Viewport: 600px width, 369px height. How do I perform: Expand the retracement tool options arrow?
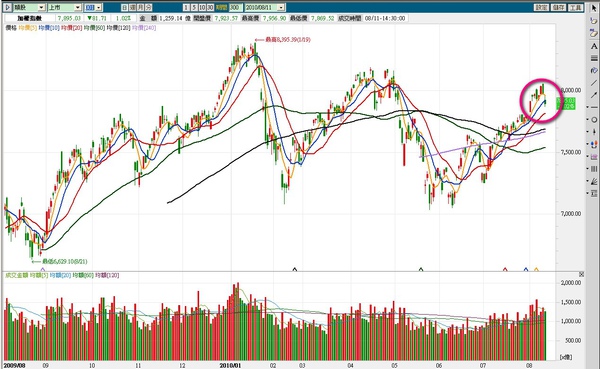click(588, 193)
